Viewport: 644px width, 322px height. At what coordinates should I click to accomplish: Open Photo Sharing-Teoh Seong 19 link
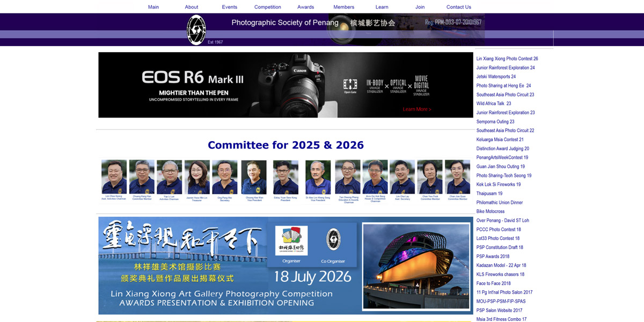504,175
